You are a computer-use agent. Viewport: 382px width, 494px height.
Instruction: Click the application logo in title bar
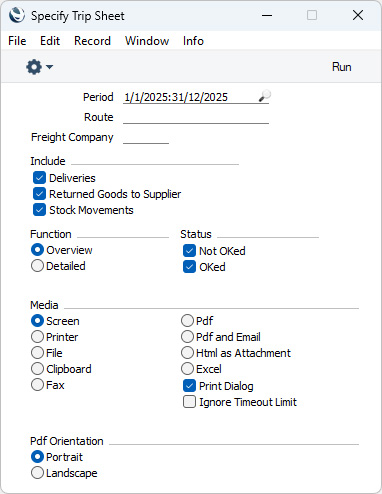pyautogui.click(x=17, y=15)
